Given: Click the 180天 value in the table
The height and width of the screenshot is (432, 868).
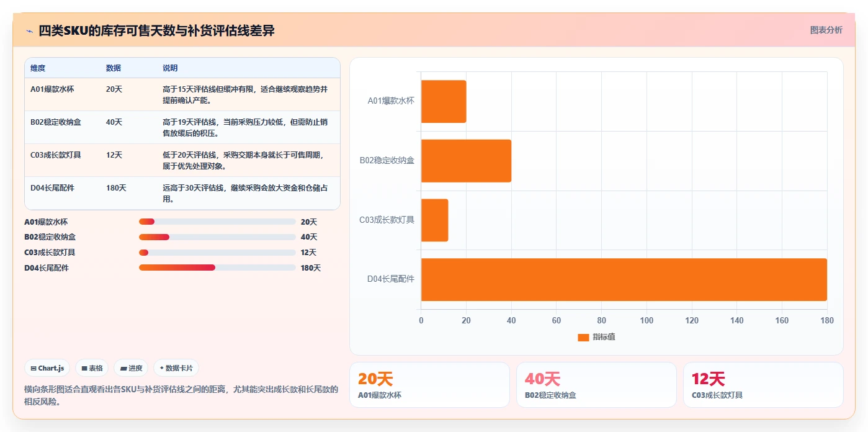Looking at the screenshot, I should tap(116, 187).
